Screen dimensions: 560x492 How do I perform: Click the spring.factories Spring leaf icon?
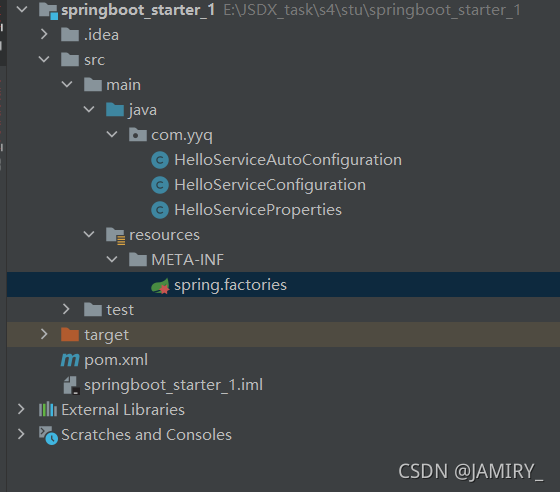pos(160,286)
